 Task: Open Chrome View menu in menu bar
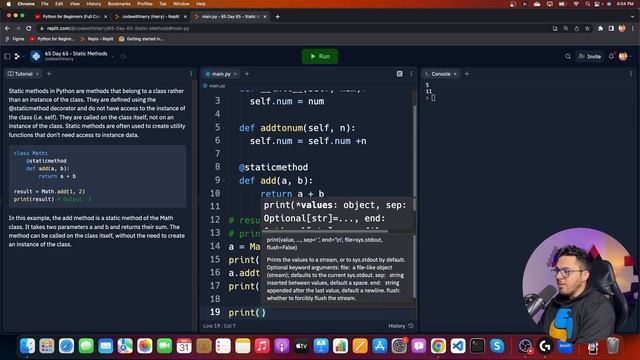(75, 4)
